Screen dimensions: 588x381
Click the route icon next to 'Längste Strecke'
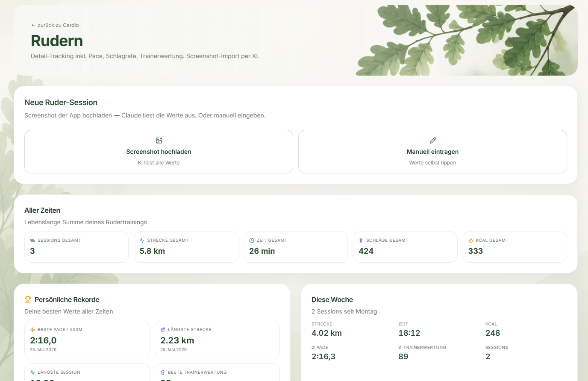pos(163,330)
